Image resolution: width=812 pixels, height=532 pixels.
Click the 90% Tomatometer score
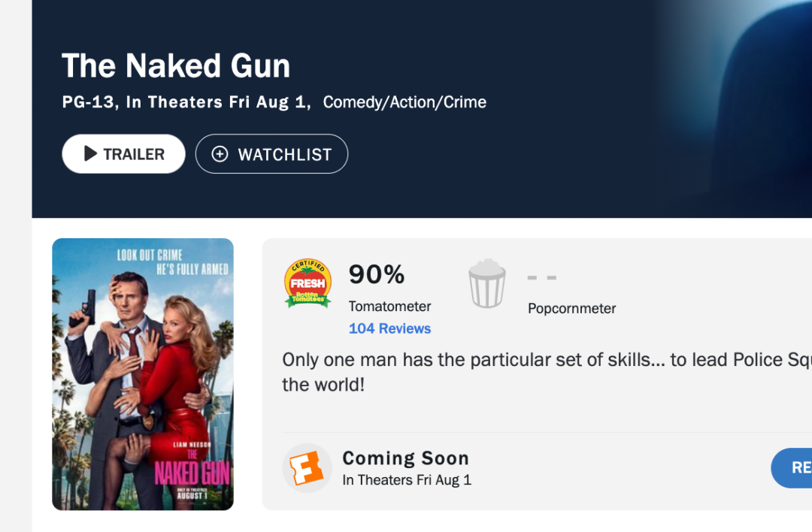click(377, 274)
